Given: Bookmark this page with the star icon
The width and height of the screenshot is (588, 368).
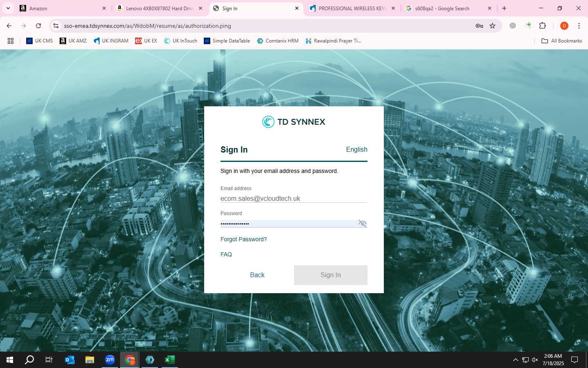Looking at the screenshot, I should [x=492, y=26].
